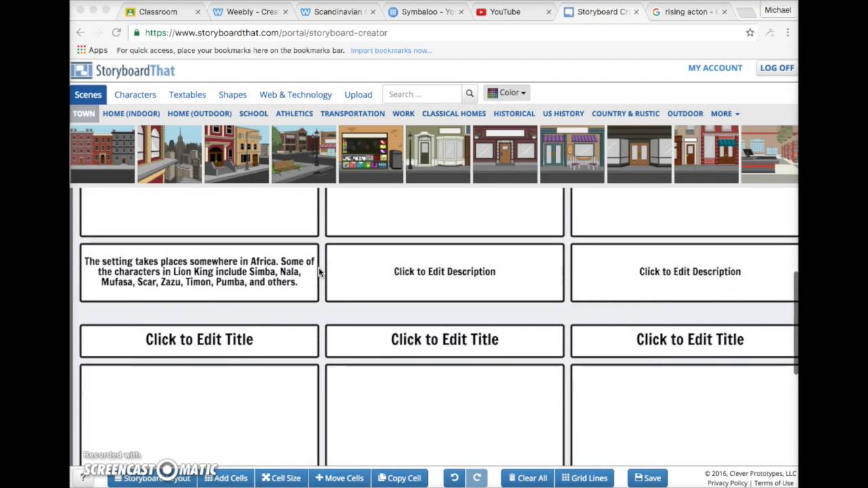The image size is (868, 488).
Task: Click MY ACCOUNT link
Action: pyautogui.click(x=715, y=68)
